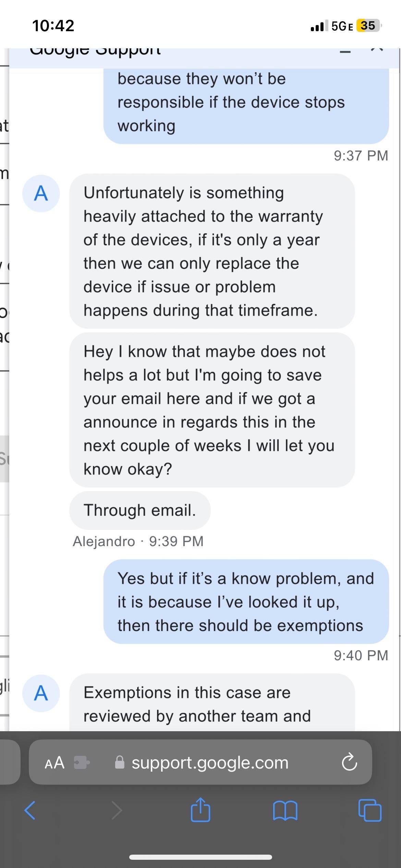Open the Safari share sheet

click(200, 810)
